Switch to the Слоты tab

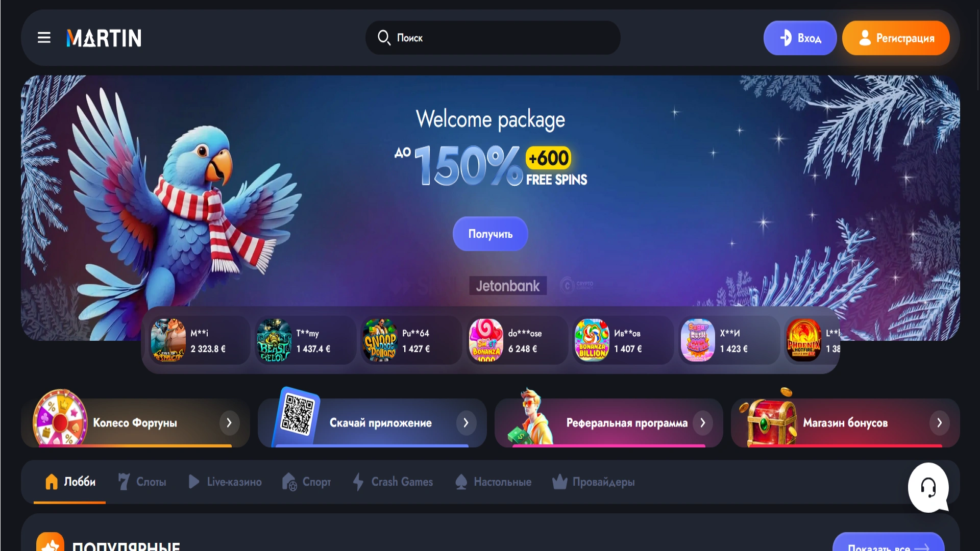click(x=142, y=482)
